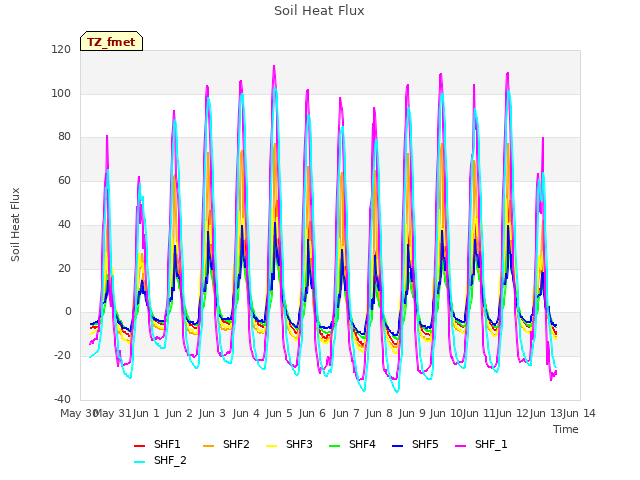640x480 pixels.
Task: Click the SHF_1 magenta legend swatch
Action: (x=460, y=446)
